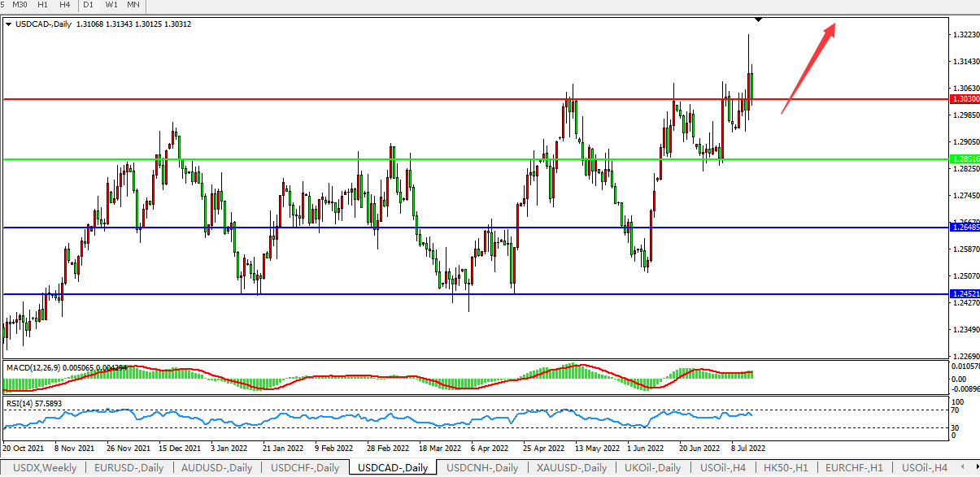The image size is (980, 477).
Task: Open the USDCNH-,Daily chart tab
Action: point(481,468)
